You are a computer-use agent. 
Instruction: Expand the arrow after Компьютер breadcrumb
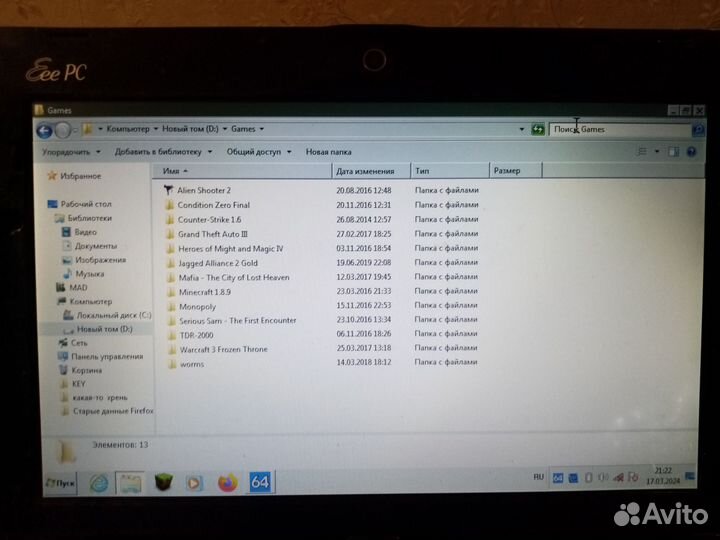[156, 129]
